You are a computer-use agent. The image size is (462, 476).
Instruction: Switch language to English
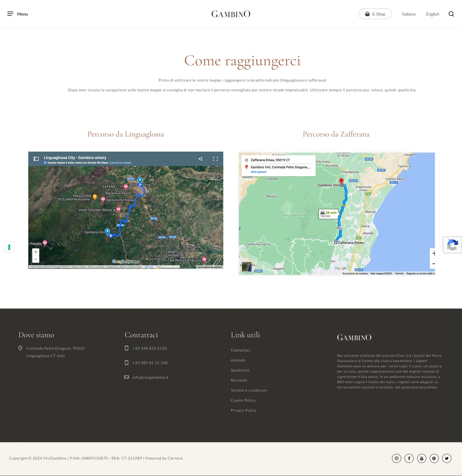(432, 14)
